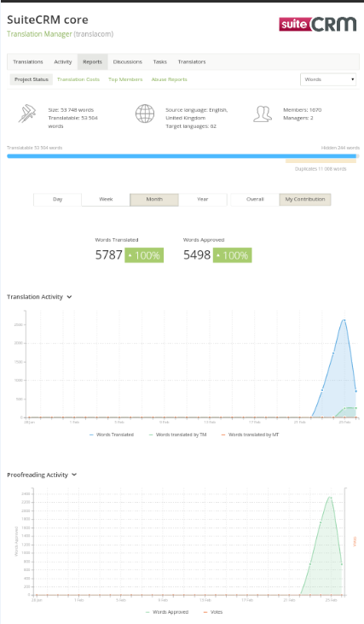Click Words Approved 100% green badge
The height and width of the screenshot is (624, 364).
(233, 255)
